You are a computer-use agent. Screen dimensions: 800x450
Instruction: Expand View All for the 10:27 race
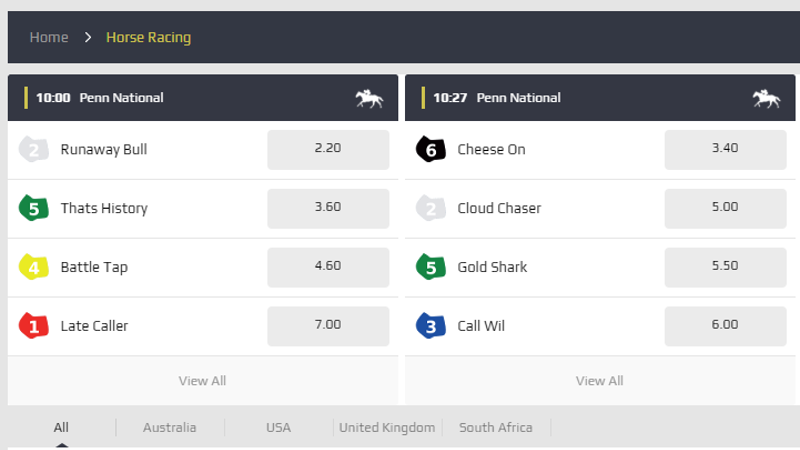(x=600, y=381)
